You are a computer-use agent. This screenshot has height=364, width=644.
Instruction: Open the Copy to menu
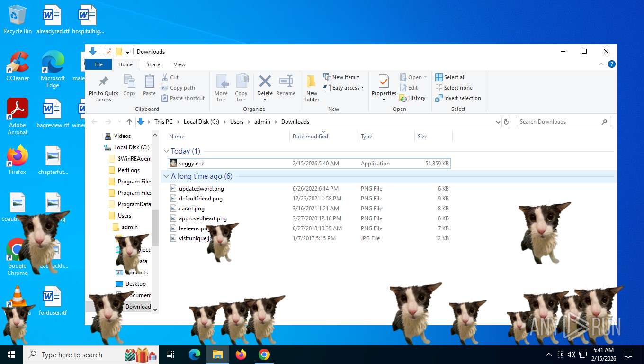pos(241,88)
